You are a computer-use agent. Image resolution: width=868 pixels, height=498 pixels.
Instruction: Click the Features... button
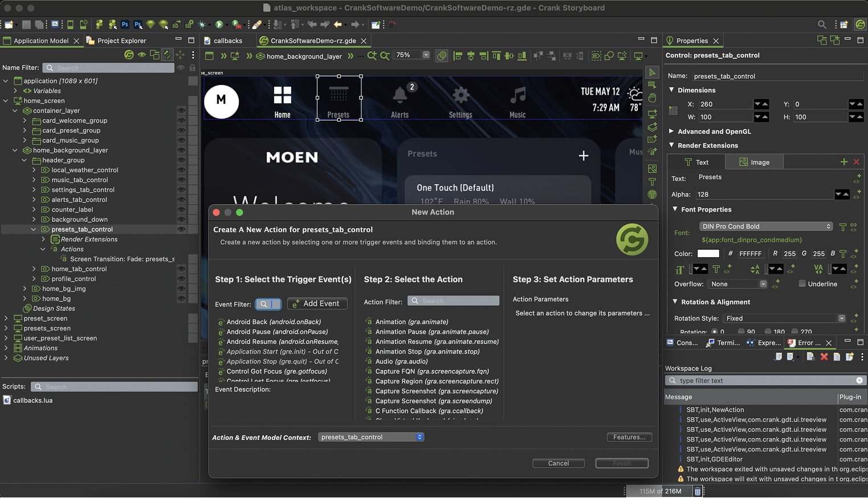point(629,437)
